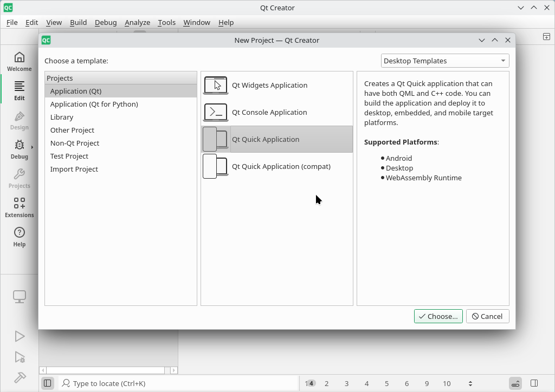Open the Debug menu in the menu bar
The width and height of the screenshot is (555, 392).
(x=106, y=23)
